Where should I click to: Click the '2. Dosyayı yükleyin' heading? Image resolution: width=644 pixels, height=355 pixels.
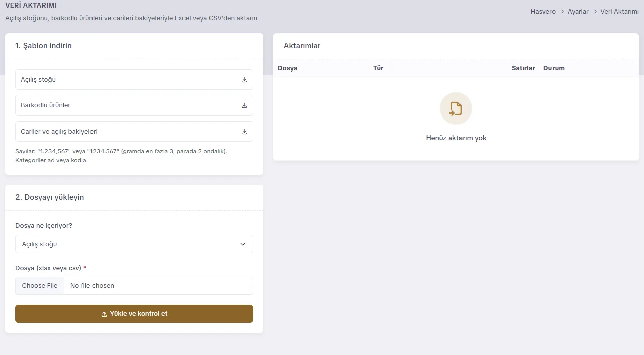50,197
